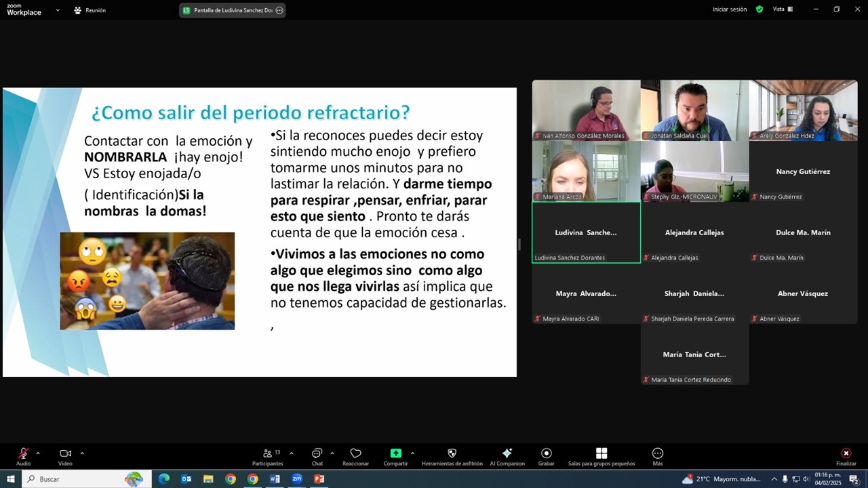Unmute the microphone with the Audio button
This screenshot has height=488, width=868.
point(24,453)
